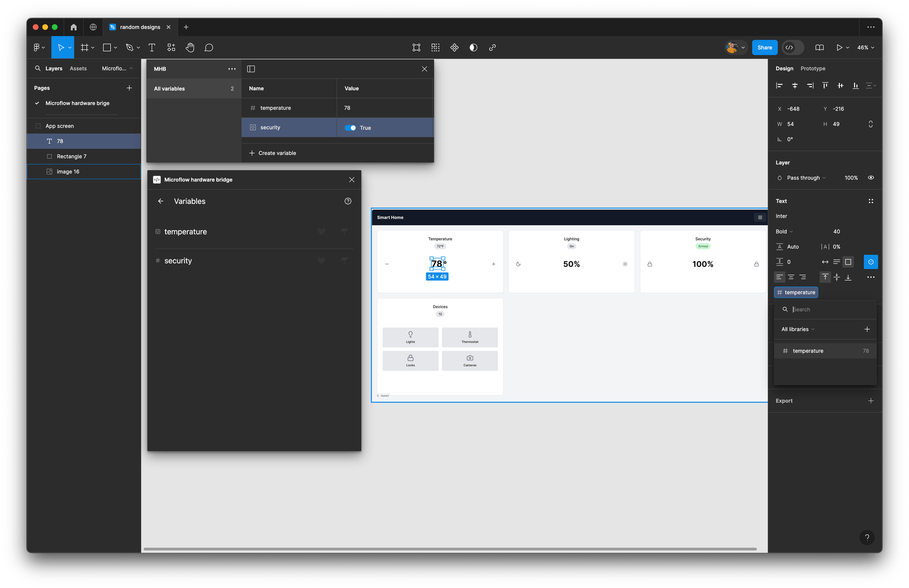Open the Bold font weight dropdown

click(x=784, y=232)
